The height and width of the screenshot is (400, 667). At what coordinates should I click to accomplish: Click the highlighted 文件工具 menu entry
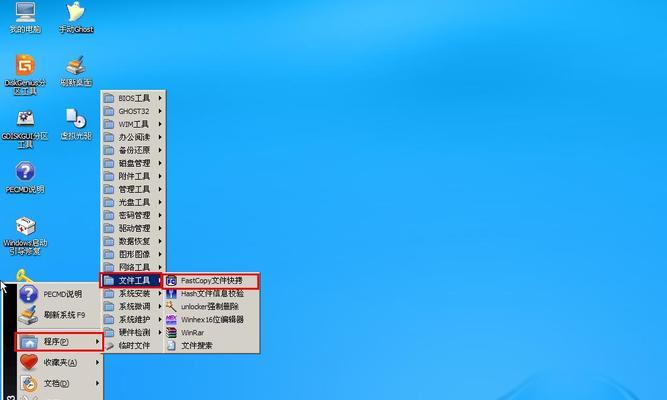click(131, 280)
